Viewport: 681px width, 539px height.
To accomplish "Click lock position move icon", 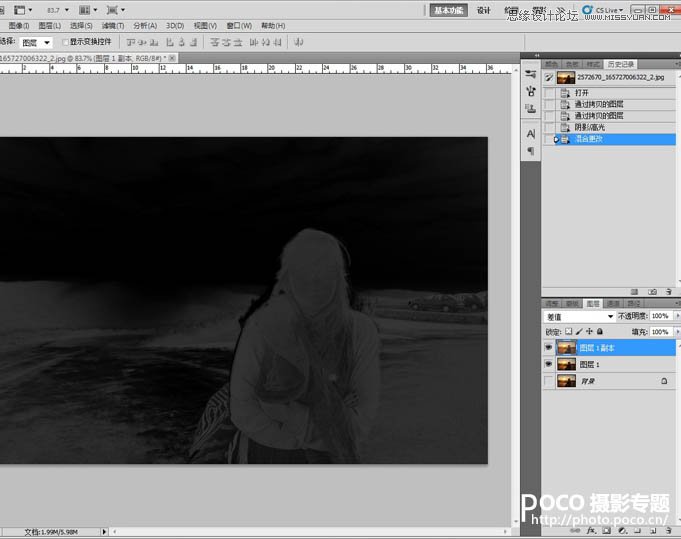I will coord(589,331).
